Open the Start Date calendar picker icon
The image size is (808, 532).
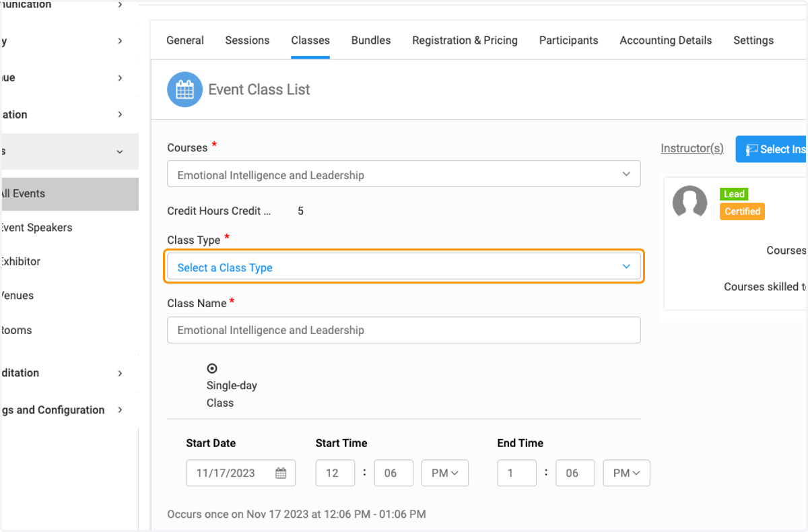[x=281, y=473]
